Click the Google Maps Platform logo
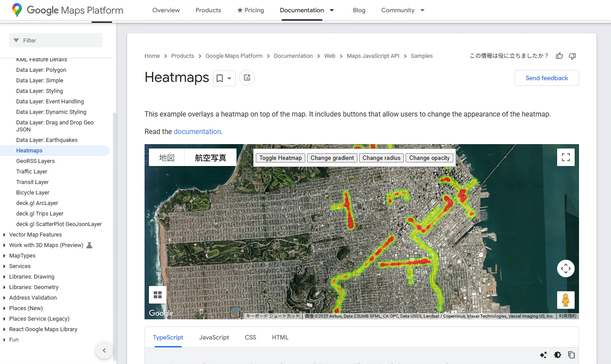The width and height of the screenshot is (611, 364). coord(68,10)
